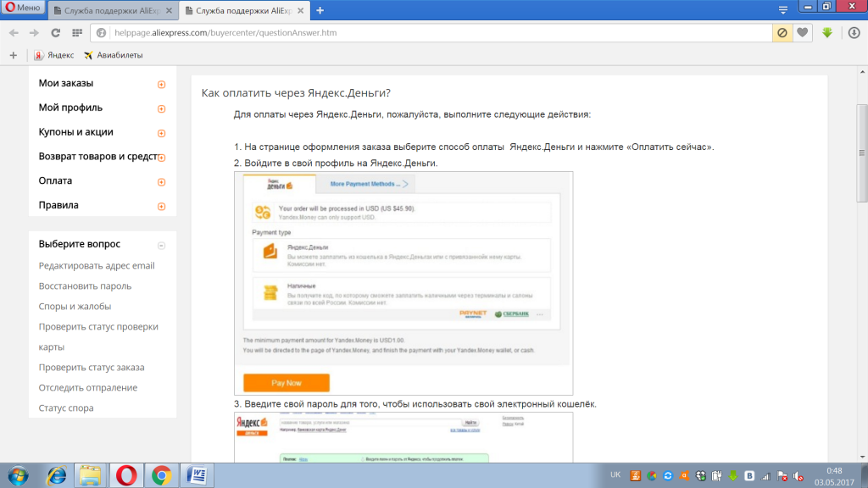Open the Яндекс bookmark
Viewport: 868px width, 488px height.
coord(54,55)
